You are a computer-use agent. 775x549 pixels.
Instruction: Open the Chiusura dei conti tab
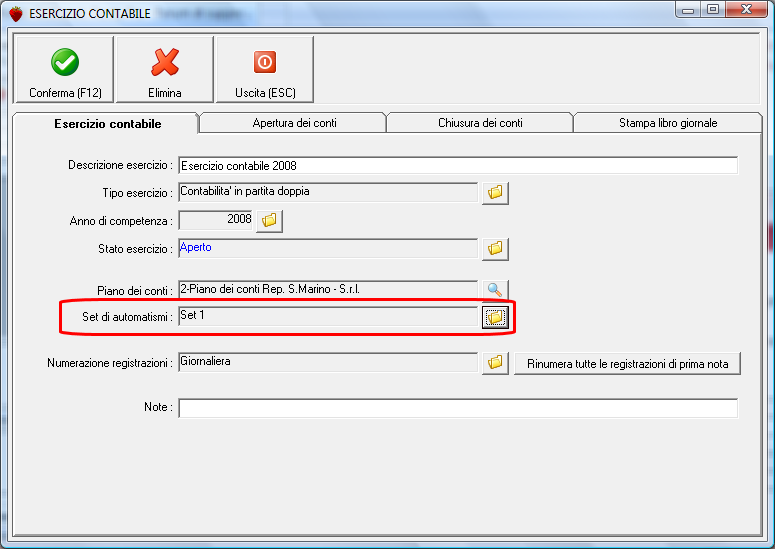pyautogui.click(x=480, y=123)
